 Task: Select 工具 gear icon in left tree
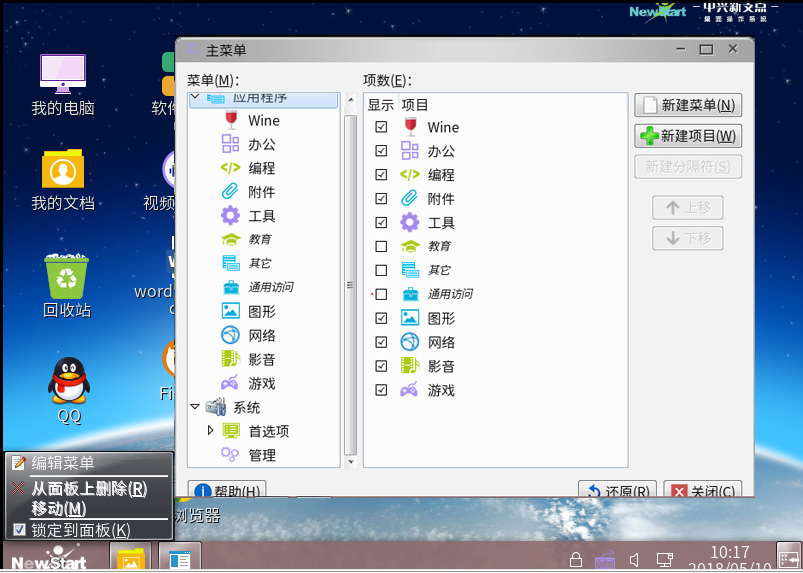click(230, 216)
